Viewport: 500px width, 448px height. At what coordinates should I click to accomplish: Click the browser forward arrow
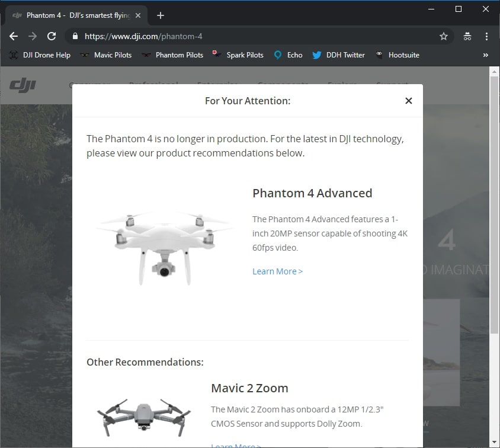pyautogui.click(x=33, y=36)
